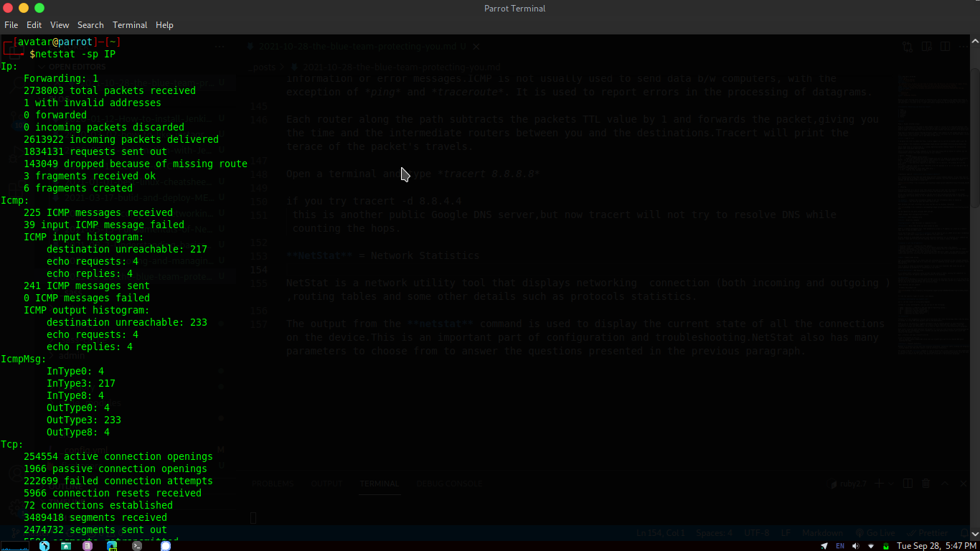Screen dimensions: 980x551
Task: Click Go Live in the status bar
Action: 875,533
